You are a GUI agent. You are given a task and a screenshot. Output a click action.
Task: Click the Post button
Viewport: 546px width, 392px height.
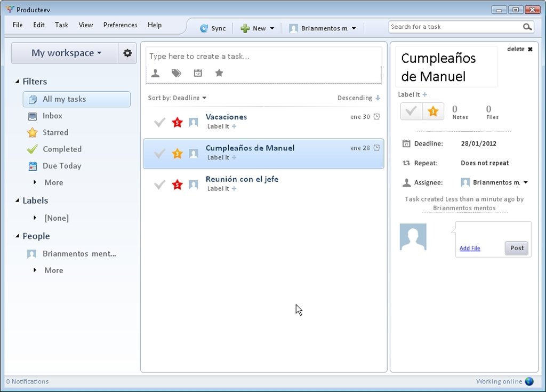[517, 248]
